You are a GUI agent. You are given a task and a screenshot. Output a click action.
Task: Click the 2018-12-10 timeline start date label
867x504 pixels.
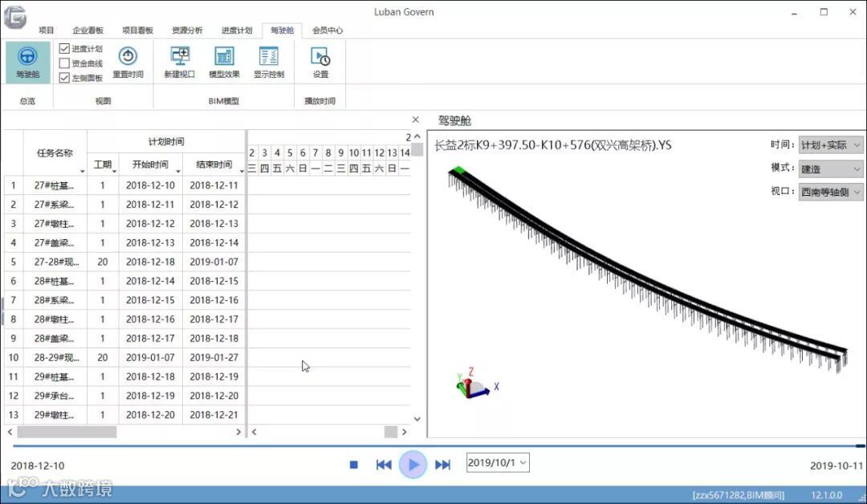pyautogui.click(x=38, y=465)
